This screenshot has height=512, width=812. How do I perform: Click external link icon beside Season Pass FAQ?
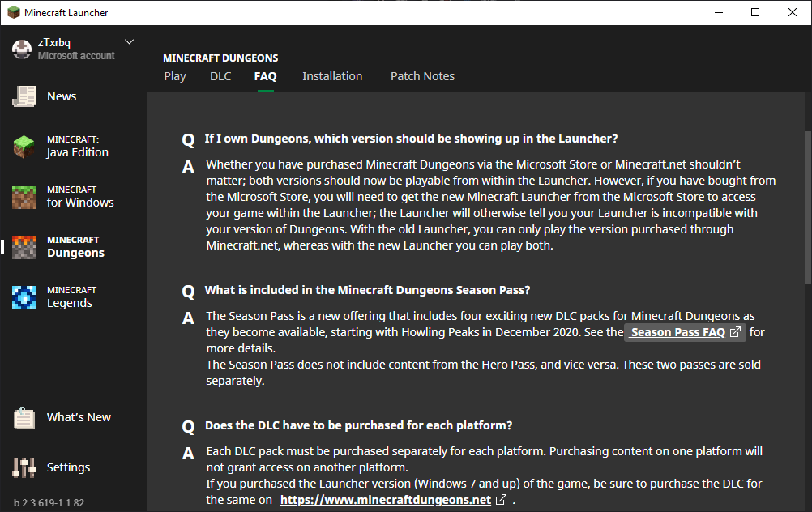pos(735,332)
